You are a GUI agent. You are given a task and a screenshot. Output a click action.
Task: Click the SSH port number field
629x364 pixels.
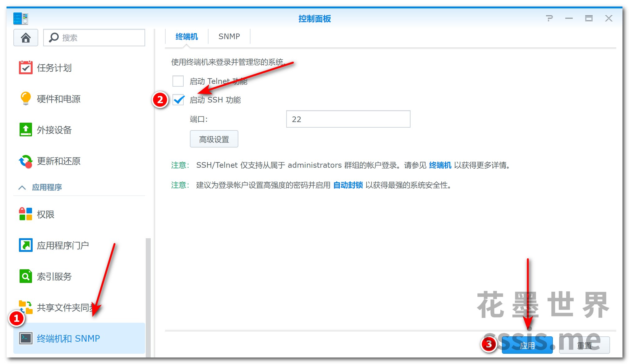(348, 119)
